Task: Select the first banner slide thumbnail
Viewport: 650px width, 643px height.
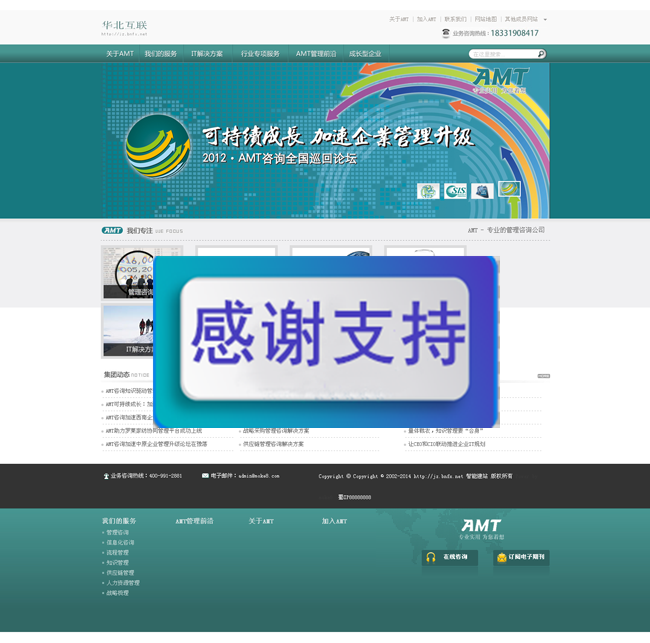Action: coord(428,191)
